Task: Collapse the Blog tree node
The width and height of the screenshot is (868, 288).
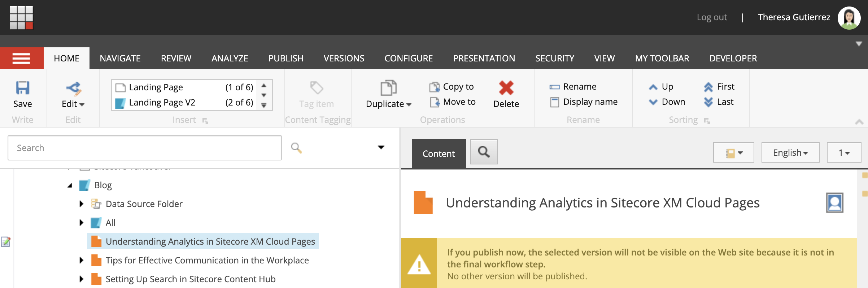Action: coord(70,185)
